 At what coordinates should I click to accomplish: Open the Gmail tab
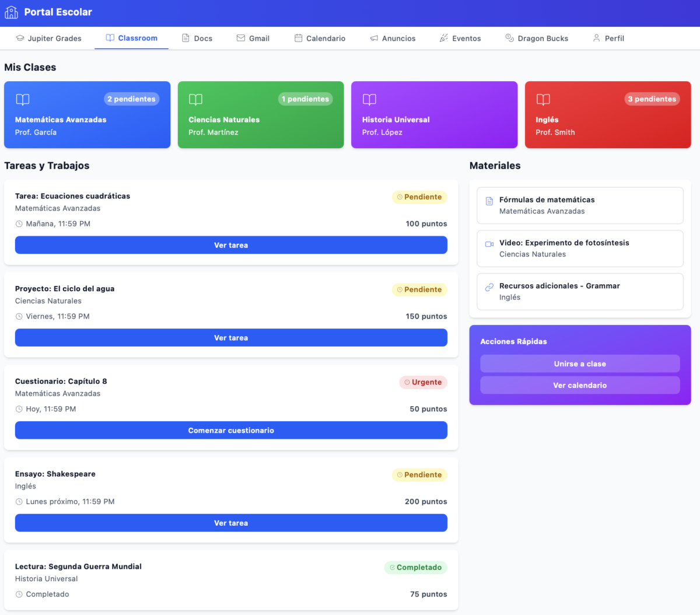(253, 38)
